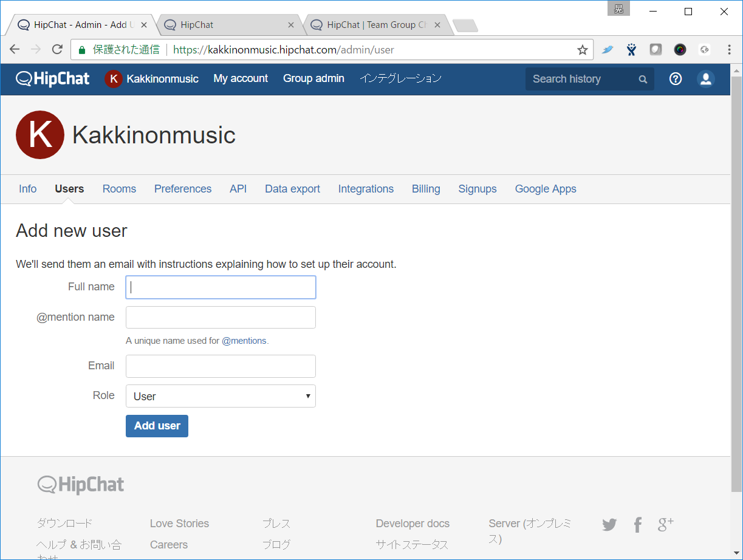Select the Users admin tab
This screenshot has height=560, width=743.
(69, 189)
